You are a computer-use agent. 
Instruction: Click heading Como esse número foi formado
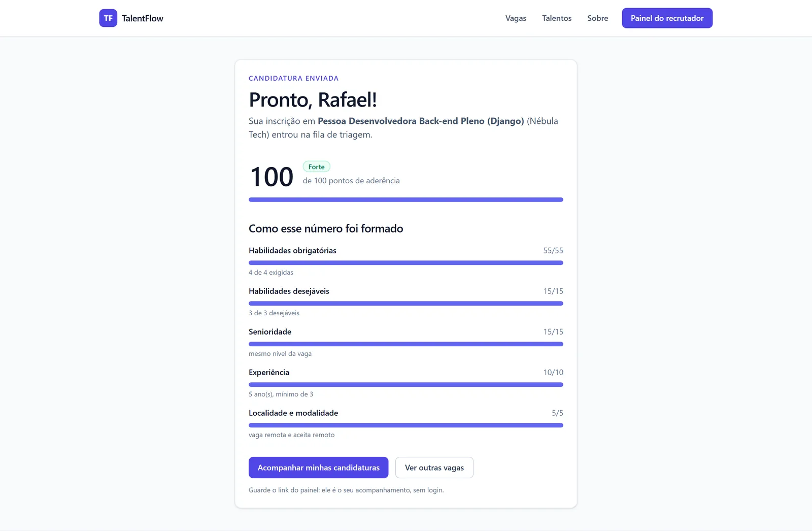(326, 228)
